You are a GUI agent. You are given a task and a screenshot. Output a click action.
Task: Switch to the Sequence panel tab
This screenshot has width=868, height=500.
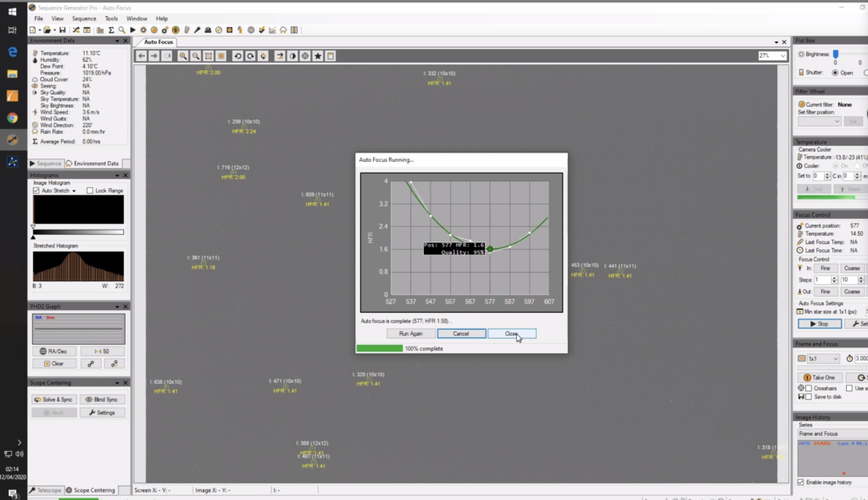pos(46,164)
